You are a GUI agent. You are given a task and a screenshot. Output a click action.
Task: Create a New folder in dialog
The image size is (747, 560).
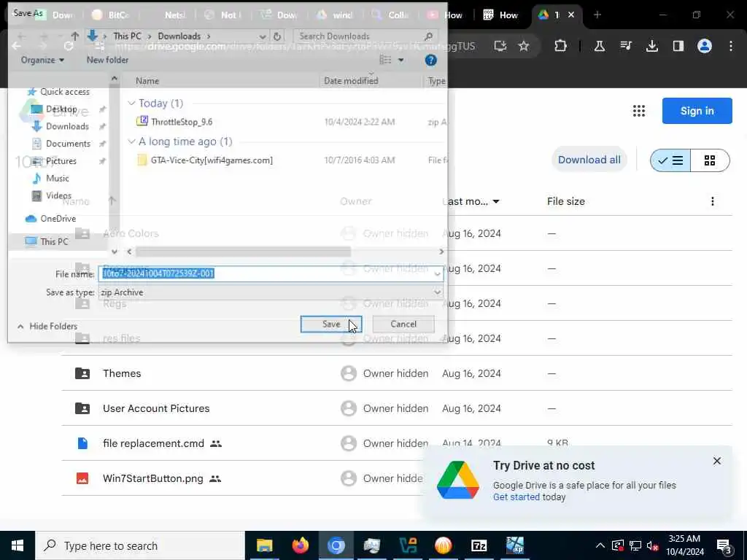107,60
